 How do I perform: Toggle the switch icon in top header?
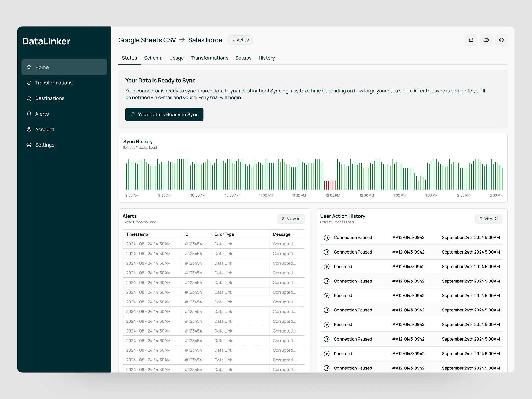(486, 40)
